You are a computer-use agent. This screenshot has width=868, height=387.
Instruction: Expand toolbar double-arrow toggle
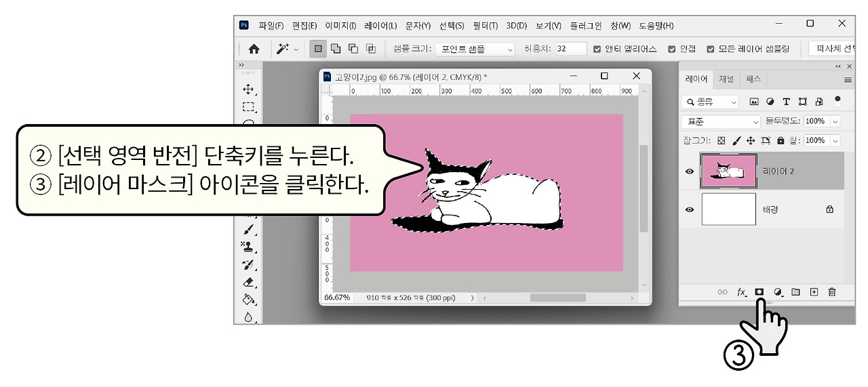point(241,65)
